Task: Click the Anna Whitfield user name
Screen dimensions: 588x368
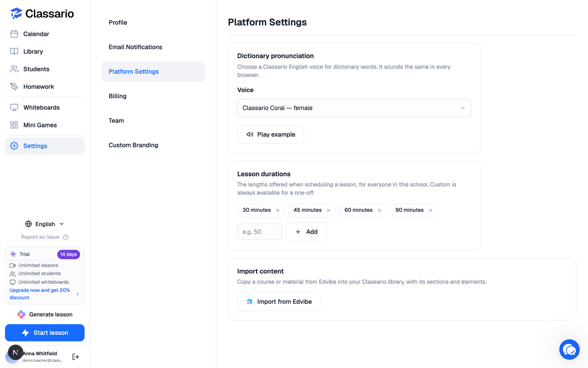Action: tap(40, 354)
